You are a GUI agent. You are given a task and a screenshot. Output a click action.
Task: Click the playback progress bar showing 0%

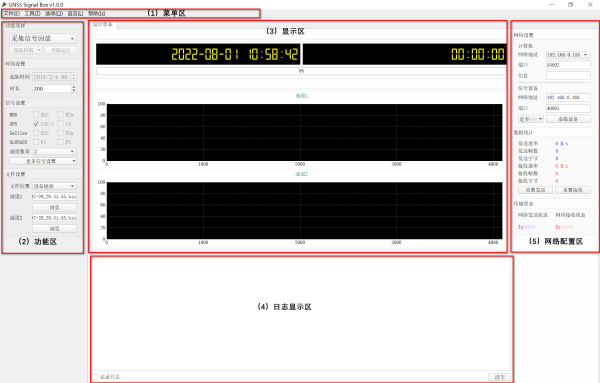click(x=301, y=71)
